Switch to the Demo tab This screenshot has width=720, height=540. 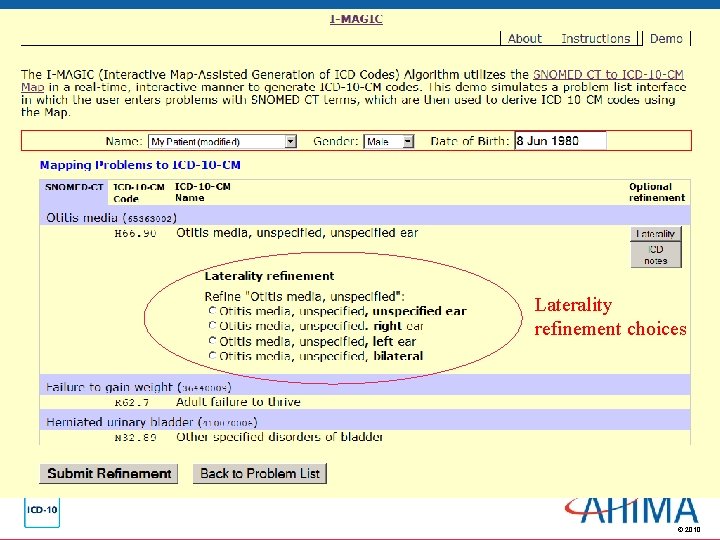tap(666, 39)
